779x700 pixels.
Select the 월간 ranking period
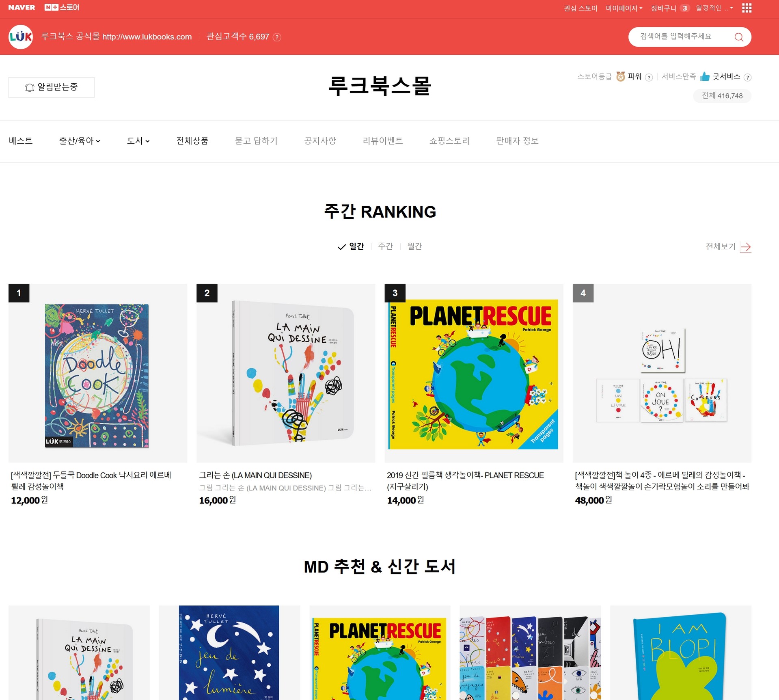coord(414,246)
